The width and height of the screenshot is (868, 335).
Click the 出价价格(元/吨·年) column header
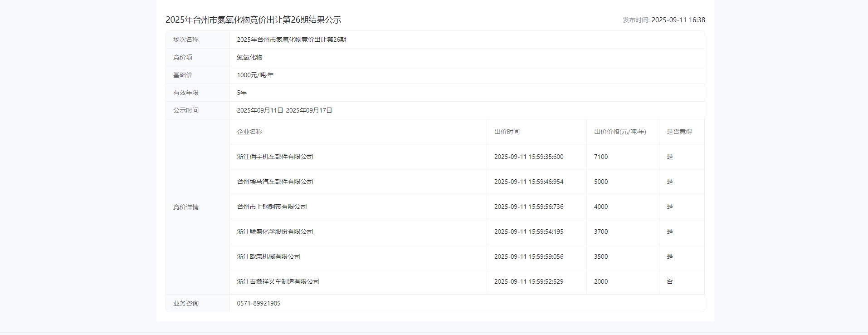[x=620, y=132]
